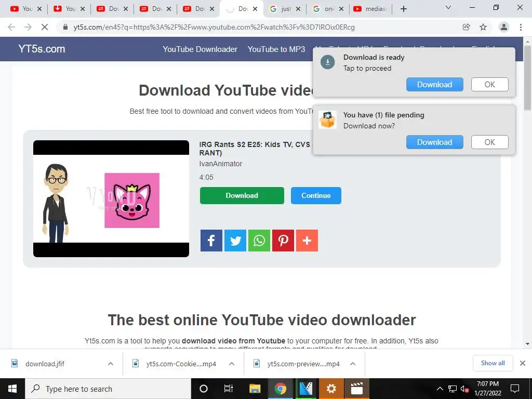The width and height of the screenshot is (532, 399).
Task: Click the video thumbnail preview
Action: coord(111,198)
